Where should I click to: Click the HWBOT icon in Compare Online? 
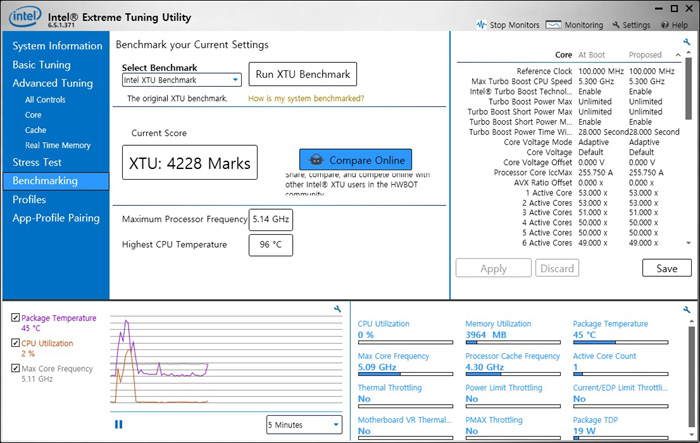316,160
